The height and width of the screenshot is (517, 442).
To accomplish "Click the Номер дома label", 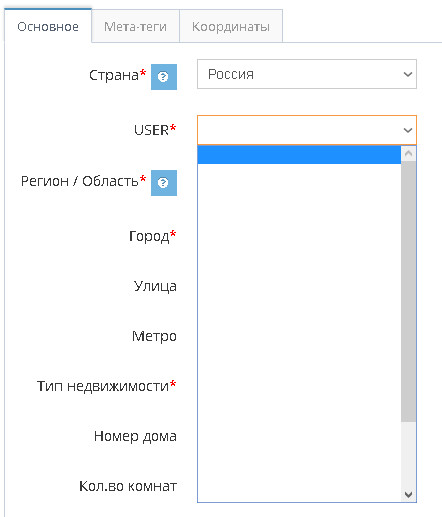I will 135,436.
